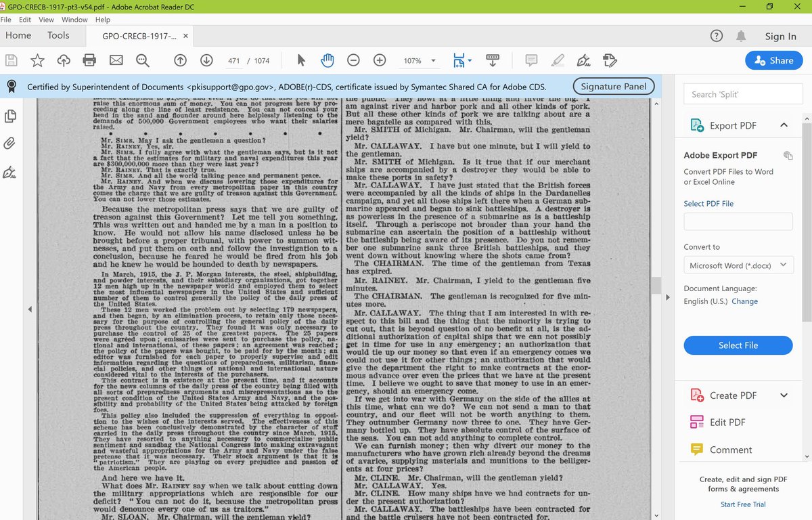Select the Hand tool in the toolbar

coord(327,60)
